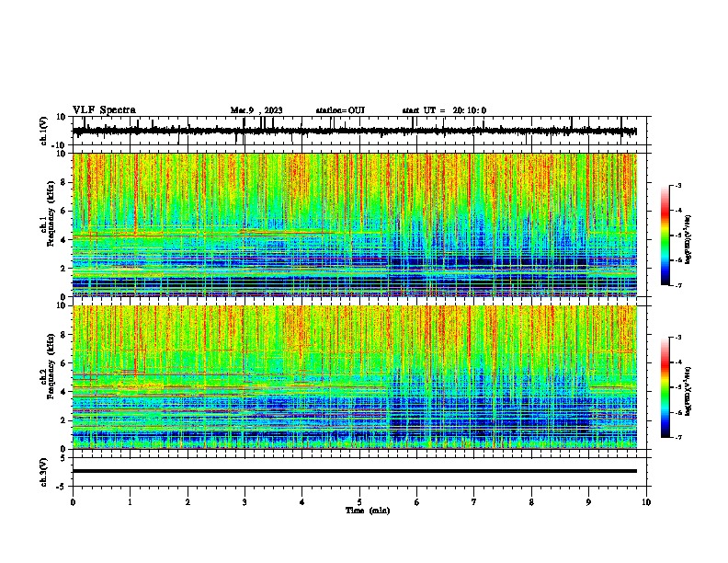
Task: Click the "Time (min)" axis label
Action: click(368, 511)
